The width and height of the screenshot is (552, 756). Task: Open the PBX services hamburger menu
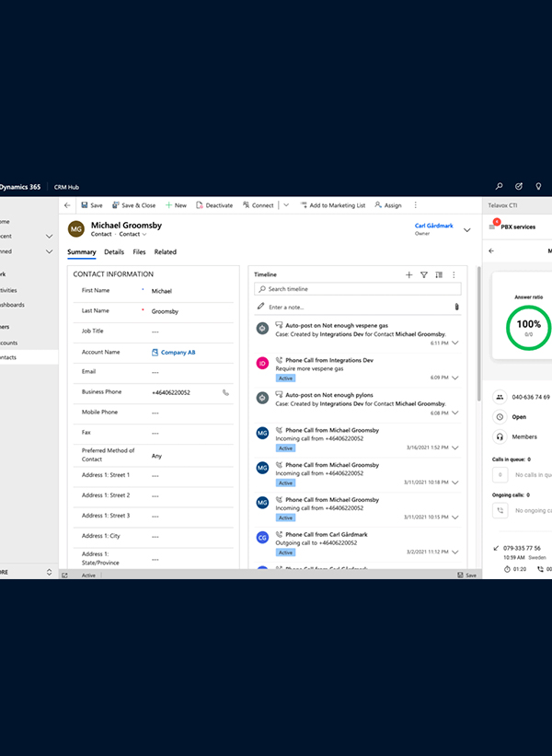(x=492, y=227)
